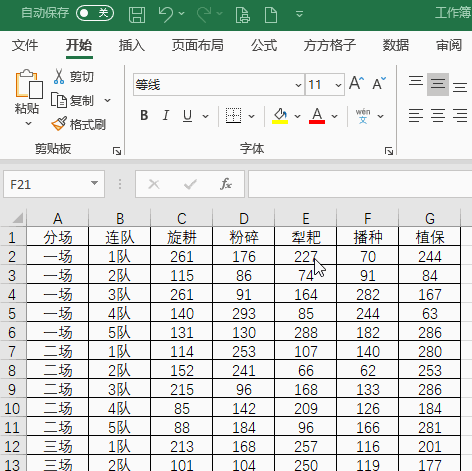Click inside the formula bar field
472x471 pixels.
(x=360, y=184)
